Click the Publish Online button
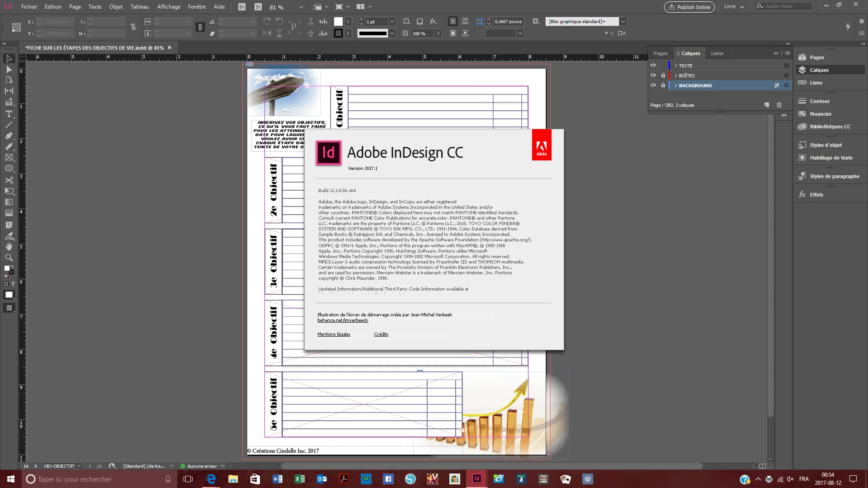The image size is (868, 488). coord(689,7)
